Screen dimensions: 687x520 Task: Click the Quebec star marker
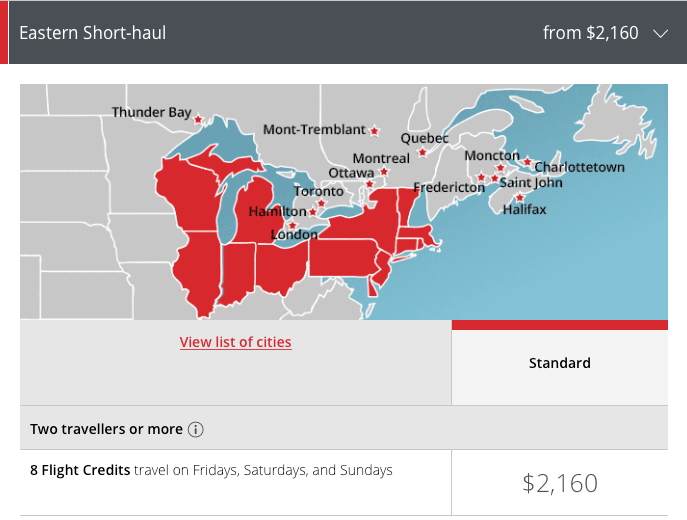pos(422,152)
